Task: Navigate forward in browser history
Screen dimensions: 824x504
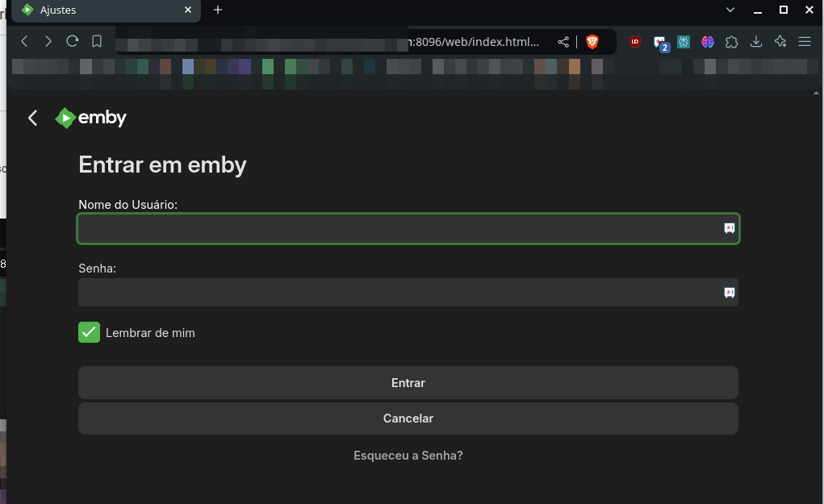Action: coord(48,41)
